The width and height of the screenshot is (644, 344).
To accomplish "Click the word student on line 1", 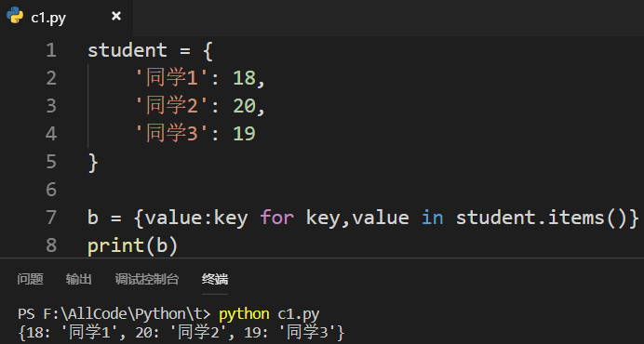I will tap(127, 50).
